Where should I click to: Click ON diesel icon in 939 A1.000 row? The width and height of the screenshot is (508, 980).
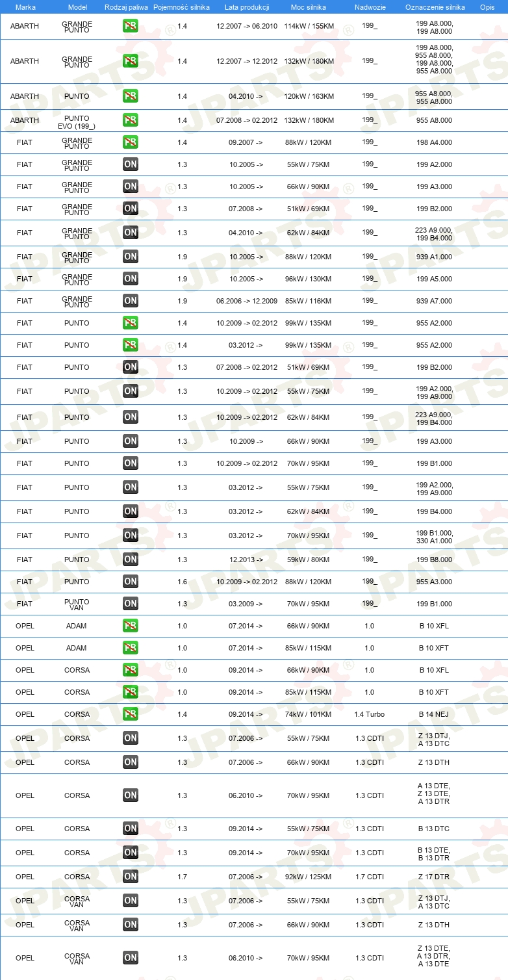(x=131, y=257)
